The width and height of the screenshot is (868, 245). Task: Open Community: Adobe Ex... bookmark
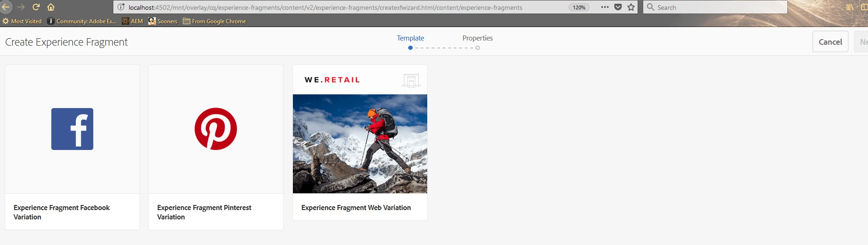[x=82, y=21]
